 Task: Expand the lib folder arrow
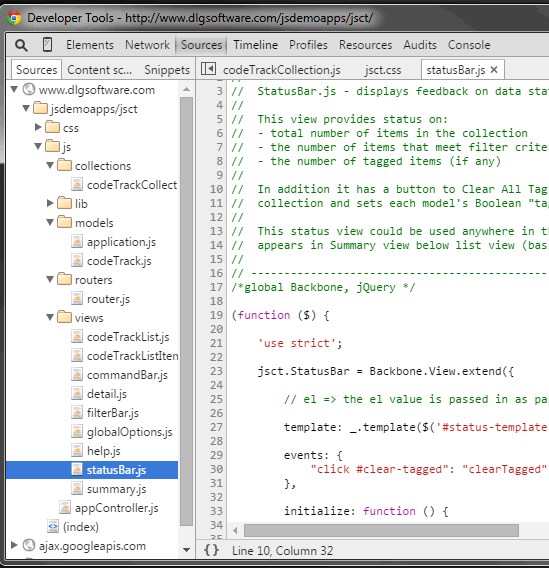pos(50,203)
